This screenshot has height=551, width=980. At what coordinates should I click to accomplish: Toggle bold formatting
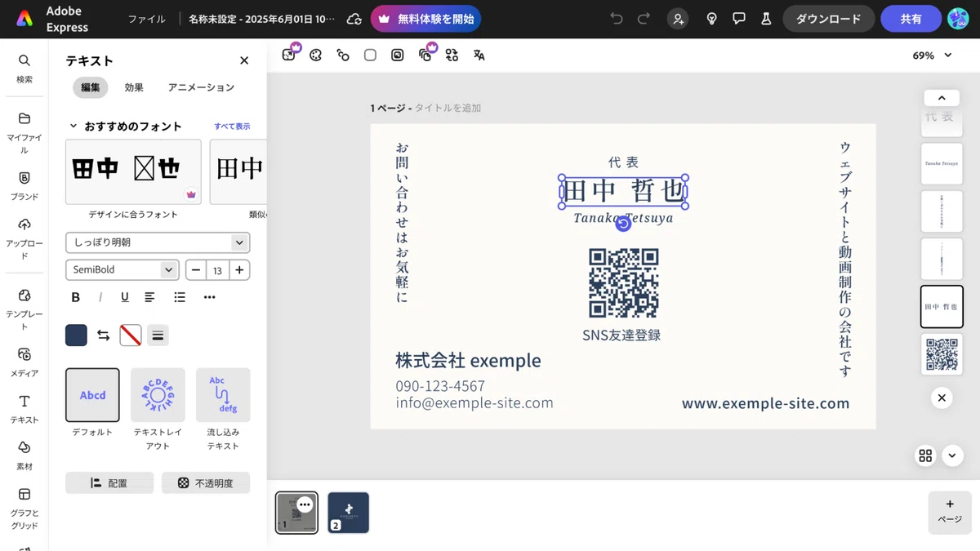[x=76, y=297]
